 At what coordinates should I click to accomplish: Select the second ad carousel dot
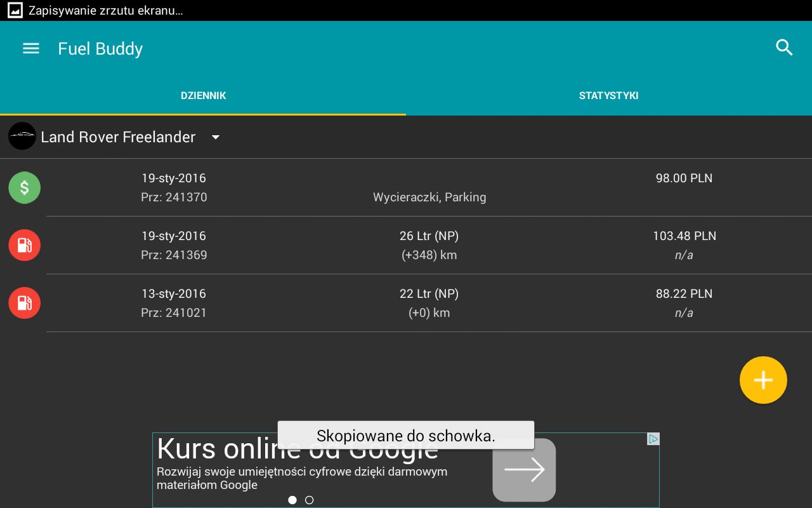pos(309,500)
